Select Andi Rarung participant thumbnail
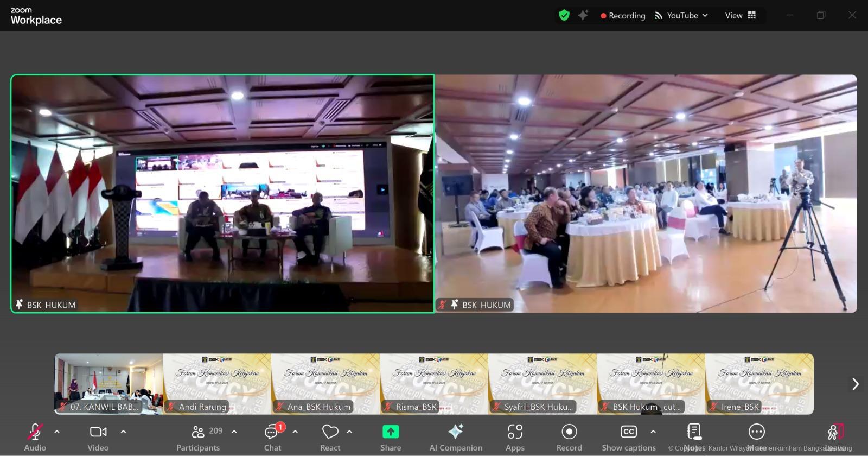The image size is (868, 456). (x=217, y=384)
